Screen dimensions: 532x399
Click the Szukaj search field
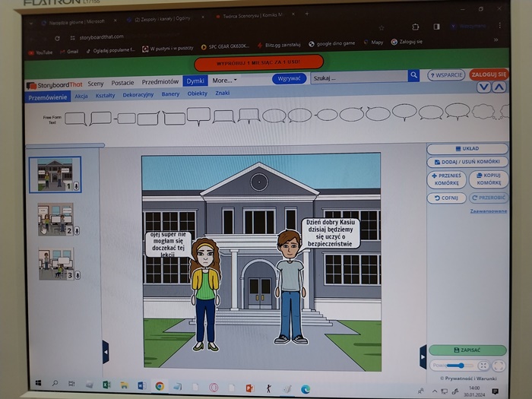coord(359,78)
